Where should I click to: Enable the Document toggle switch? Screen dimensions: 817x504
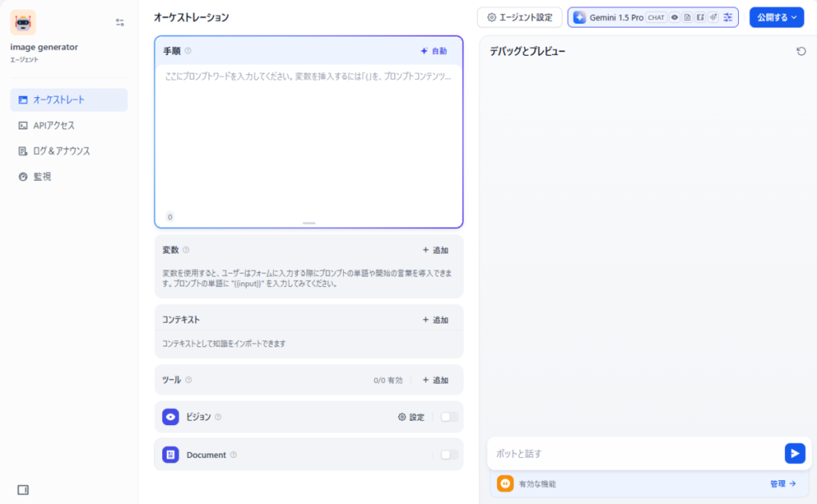click(x=449, y=455)
